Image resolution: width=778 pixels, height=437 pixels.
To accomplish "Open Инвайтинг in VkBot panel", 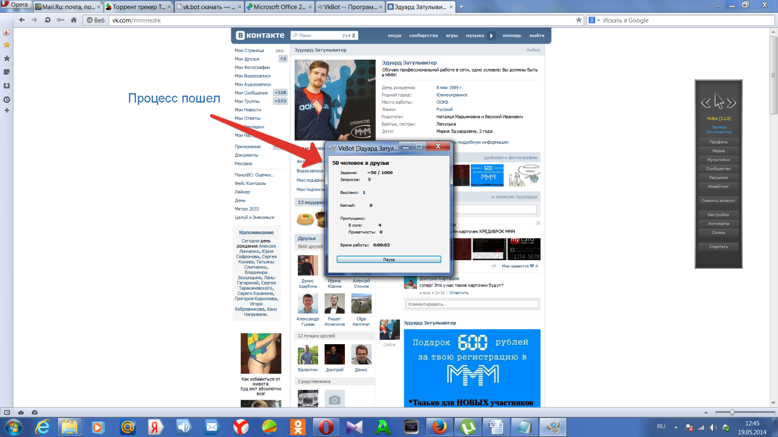I will click(x=718, y=187).
